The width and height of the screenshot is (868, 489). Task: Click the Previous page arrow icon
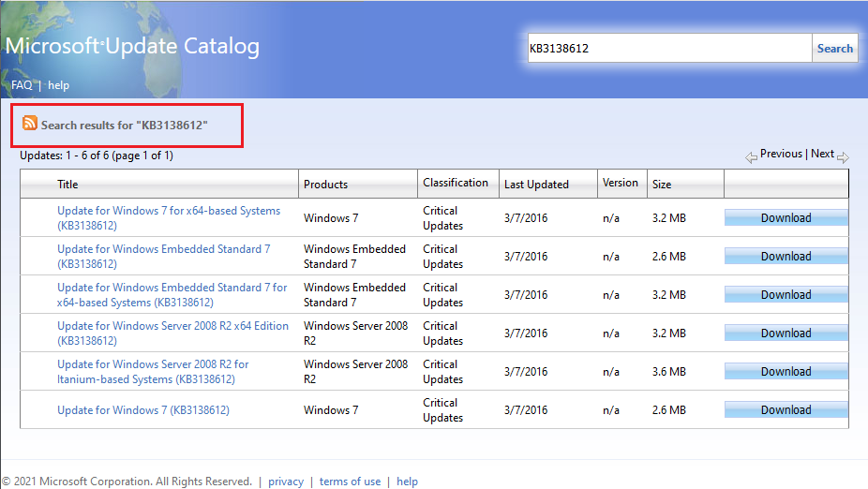click(x=751, y=157)
